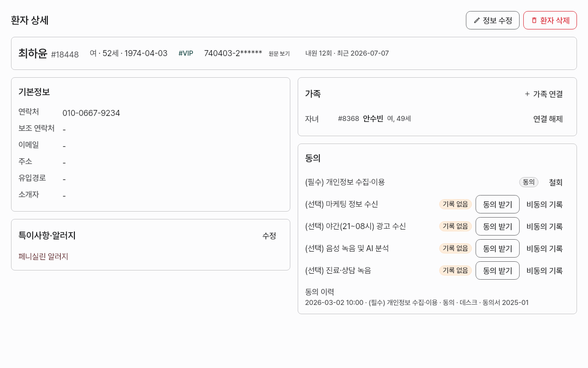
Task: Click the pencil icon in 정보 수정
Action: pos(477,20)
